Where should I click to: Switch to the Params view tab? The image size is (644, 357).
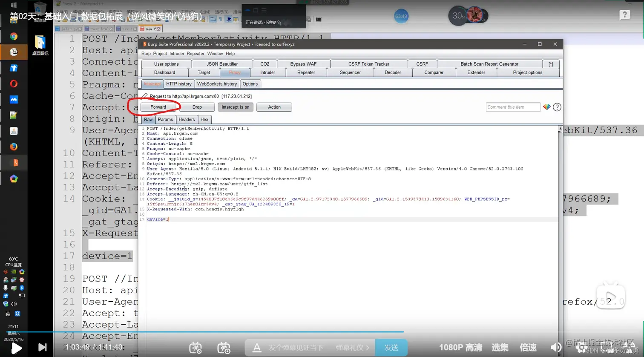(165, 119)
